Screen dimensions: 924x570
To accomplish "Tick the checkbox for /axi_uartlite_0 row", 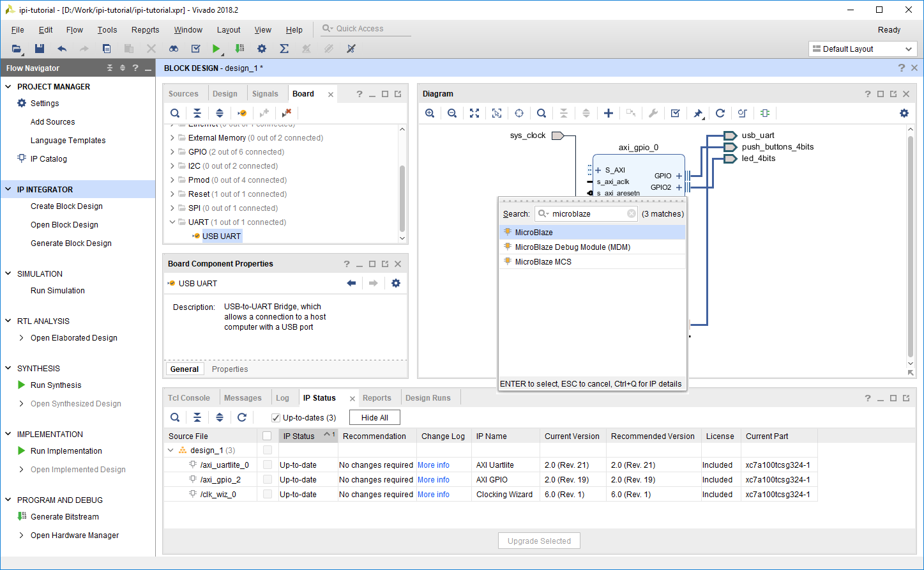I will pos(268,465).
